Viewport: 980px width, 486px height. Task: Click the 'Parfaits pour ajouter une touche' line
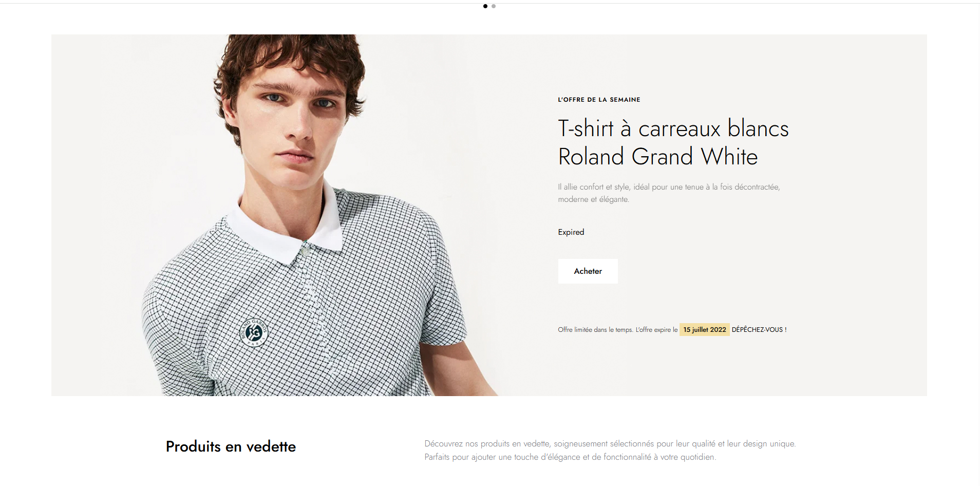[x=570, y=457]
